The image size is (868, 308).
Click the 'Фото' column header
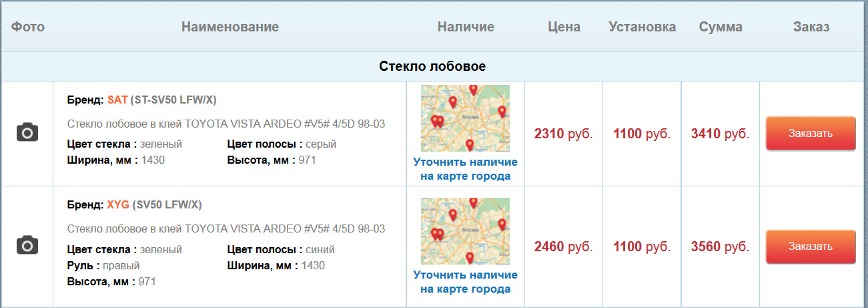[x=28, y=27]
